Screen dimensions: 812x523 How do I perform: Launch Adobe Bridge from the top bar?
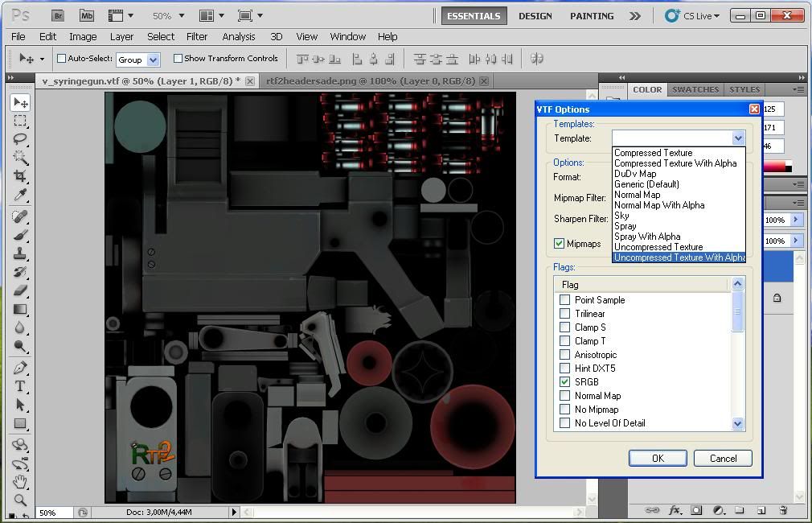[x=57, y=15]
